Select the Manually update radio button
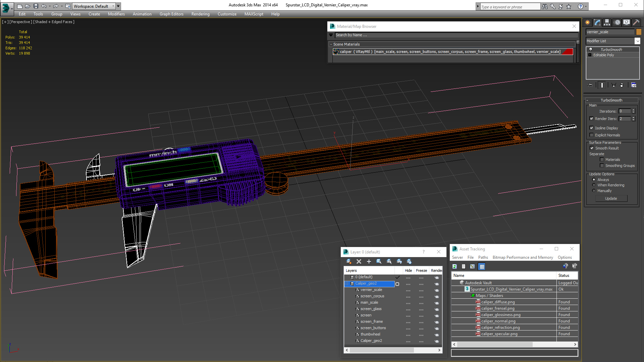Screen dimensions: 644x362 (x=594, y=191)
